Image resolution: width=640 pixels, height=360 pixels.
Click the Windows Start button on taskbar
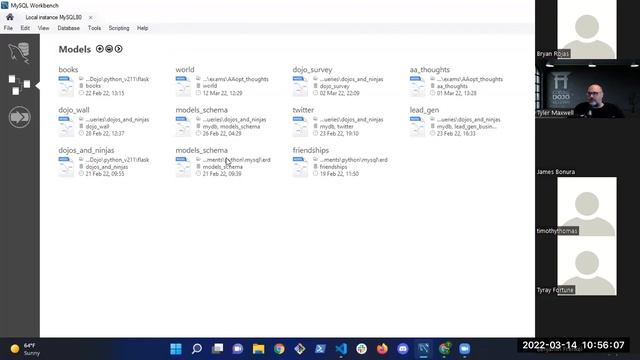[x=176, y=349]
